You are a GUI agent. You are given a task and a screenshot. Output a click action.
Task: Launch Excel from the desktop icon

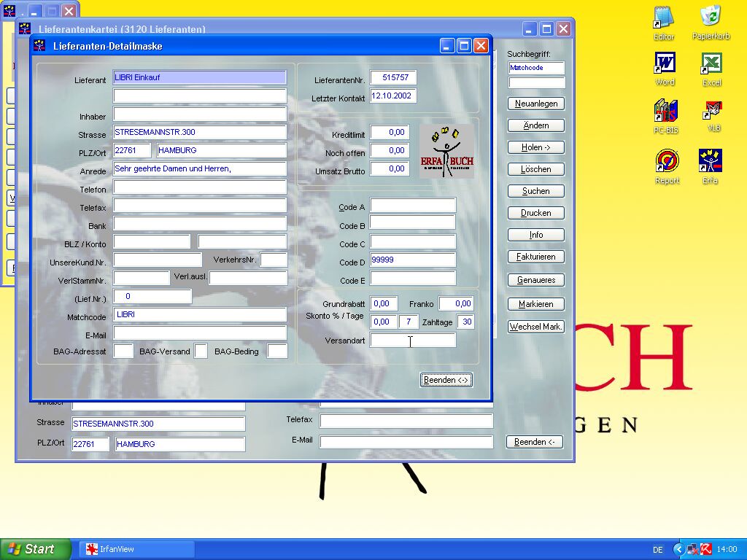(x=711, y=69)
